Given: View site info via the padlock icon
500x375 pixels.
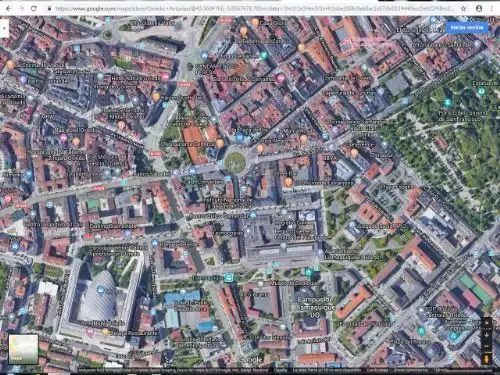Looking at the screenshot, I should point(50,8).
